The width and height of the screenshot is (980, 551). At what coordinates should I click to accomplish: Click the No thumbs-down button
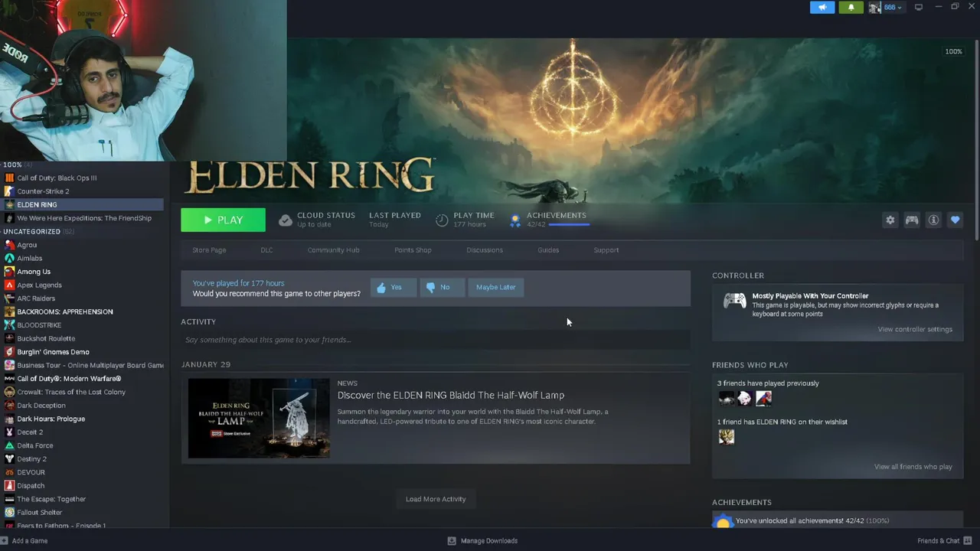442,287
